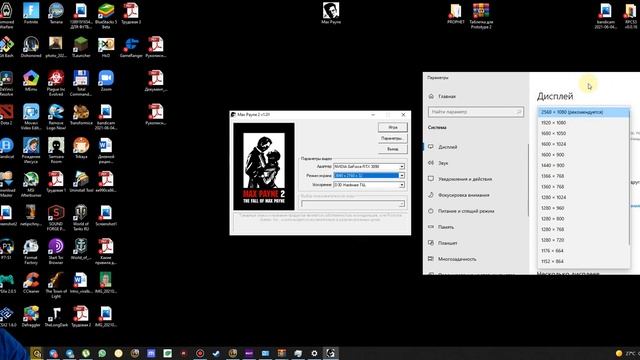Open Movavi Video Editor shortcut
640x360 pixels.
(31, 116)
